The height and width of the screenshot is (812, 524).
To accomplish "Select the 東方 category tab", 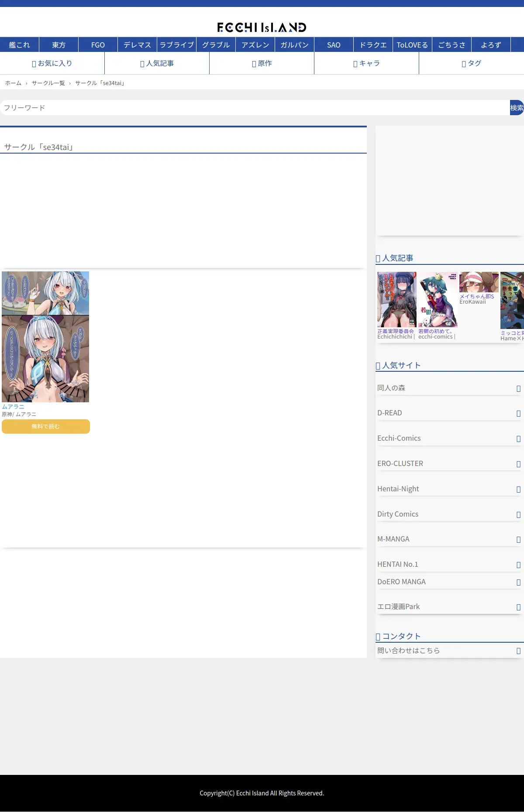I will coord(59,45).
